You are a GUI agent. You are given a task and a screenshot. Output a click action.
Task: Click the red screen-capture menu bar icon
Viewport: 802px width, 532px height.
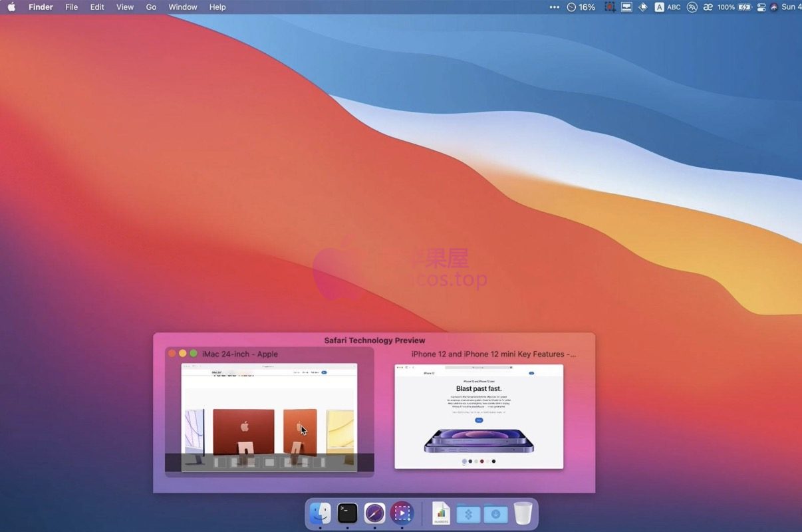(610, 7)
